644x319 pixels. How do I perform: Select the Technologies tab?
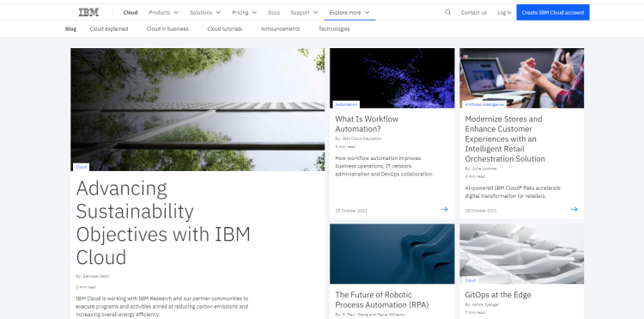click(334, 28)
